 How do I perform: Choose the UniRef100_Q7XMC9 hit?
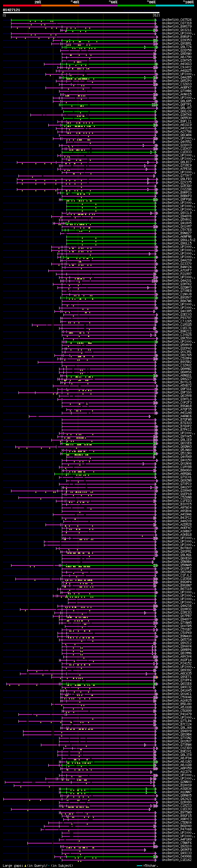(x=177, y=166)
